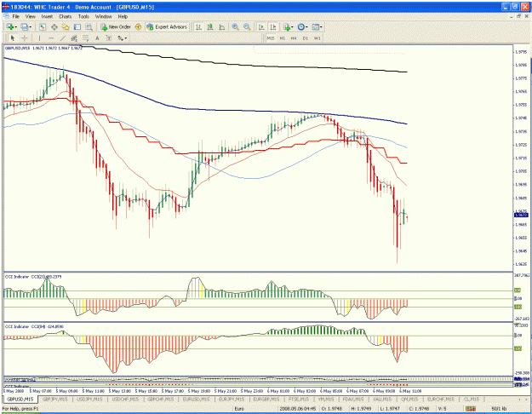Select the Cursor arrow tool
The height and width of the screenshot is (414, 532).
click(13, 38)
